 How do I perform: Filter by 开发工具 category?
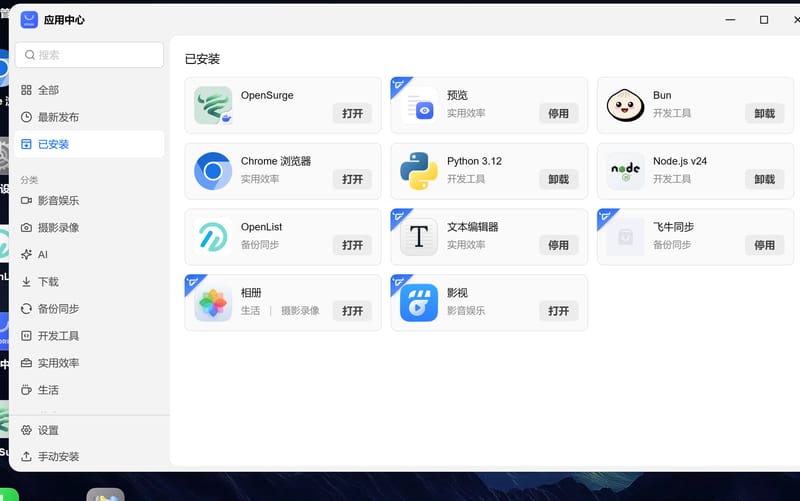pos(89,336)
